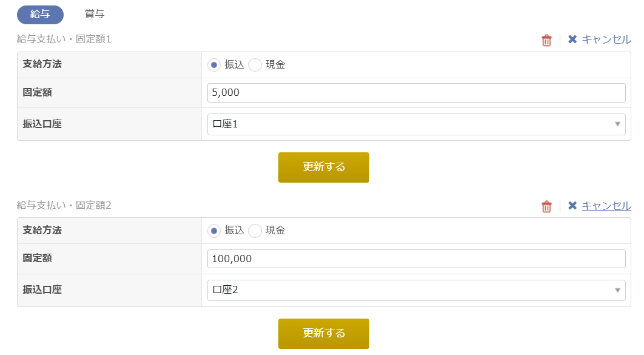Screen dimensions: 644x355
Task: Select 現金 radio in 固定額2 section
Action: [255, 231]
